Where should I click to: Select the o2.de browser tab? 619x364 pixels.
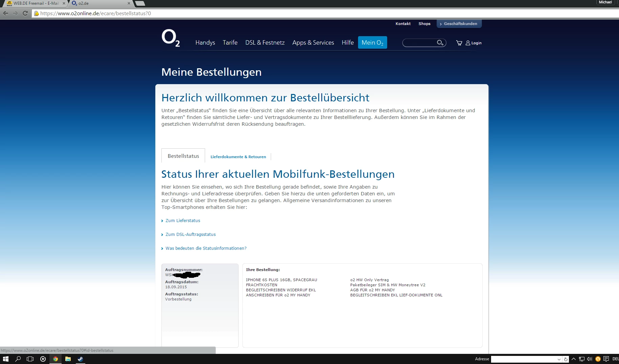101,3
